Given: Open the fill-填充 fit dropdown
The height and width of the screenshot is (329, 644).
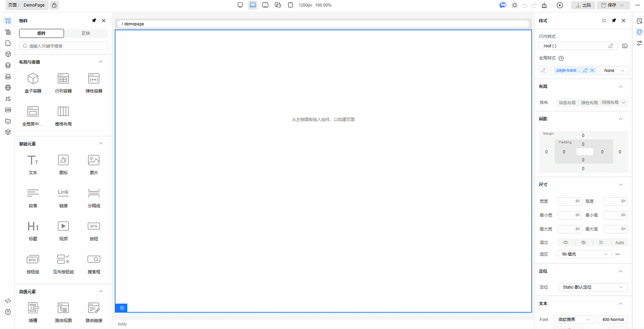Looking at the screenshot, I should click(584, 254).
